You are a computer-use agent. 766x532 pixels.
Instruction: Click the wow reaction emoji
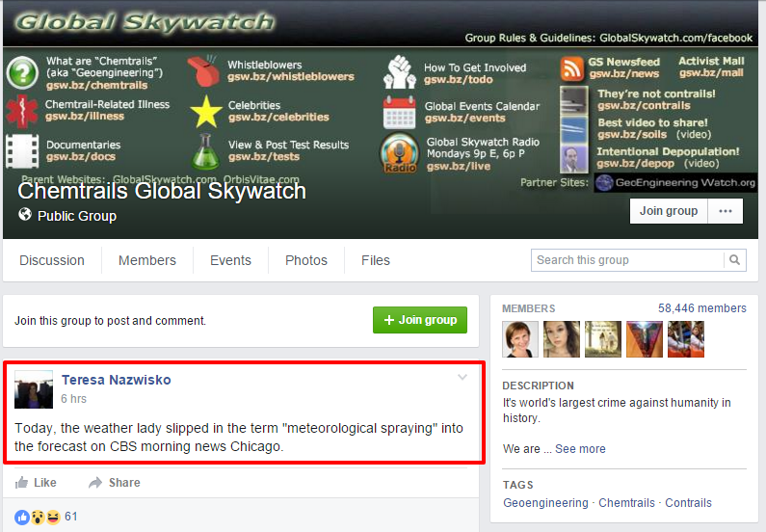click(x=38, y=517)
